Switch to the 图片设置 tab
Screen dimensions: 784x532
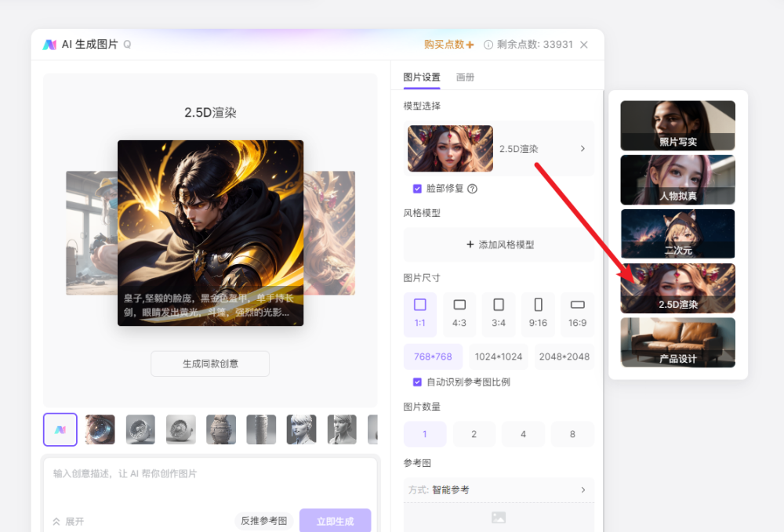click(x=422, y=77)
